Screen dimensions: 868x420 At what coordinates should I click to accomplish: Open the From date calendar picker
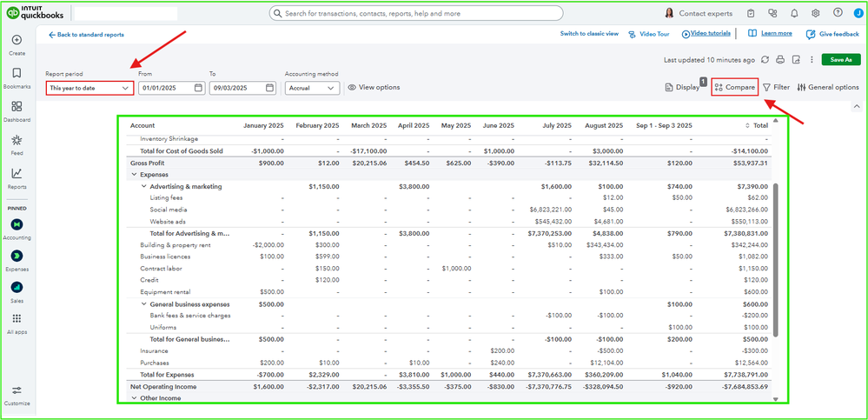click(198, 88)
